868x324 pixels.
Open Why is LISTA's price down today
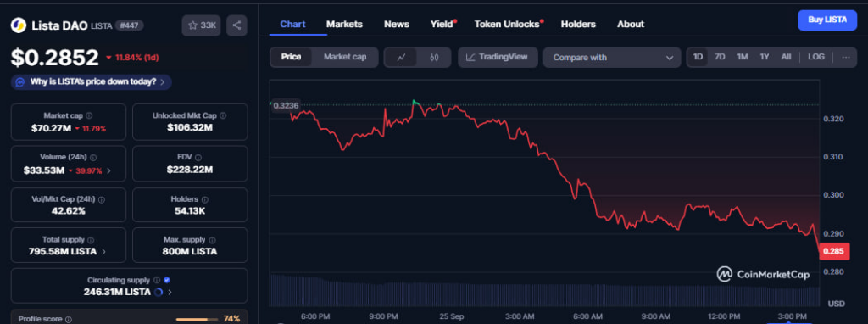point(92,82)
